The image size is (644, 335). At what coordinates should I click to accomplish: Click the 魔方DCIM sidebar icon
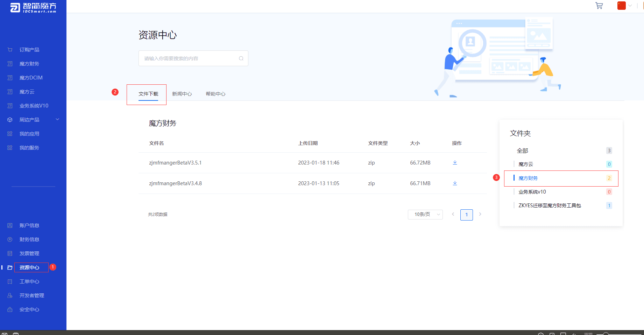tap(10, 78)
